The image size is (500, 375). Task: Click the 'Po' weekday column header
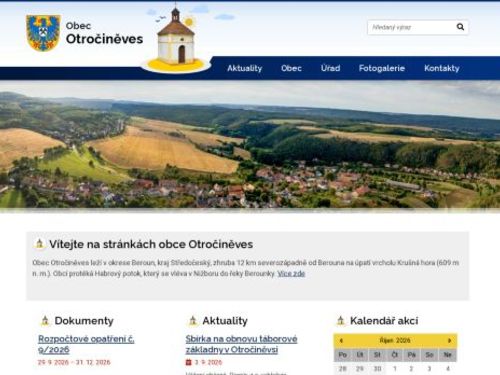coord(342,355)
